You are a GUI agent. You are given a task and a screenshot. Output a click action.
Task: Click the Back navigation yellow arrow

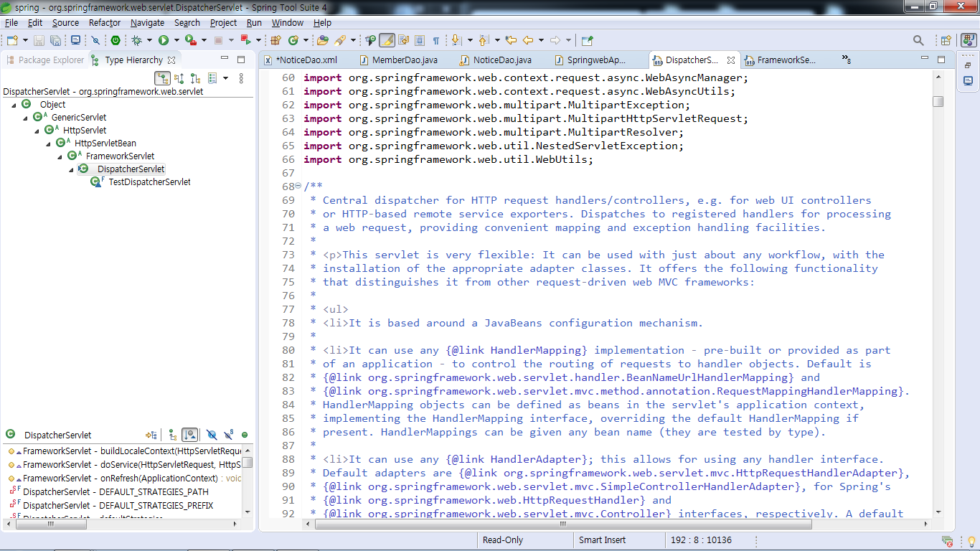click(527, 40)
